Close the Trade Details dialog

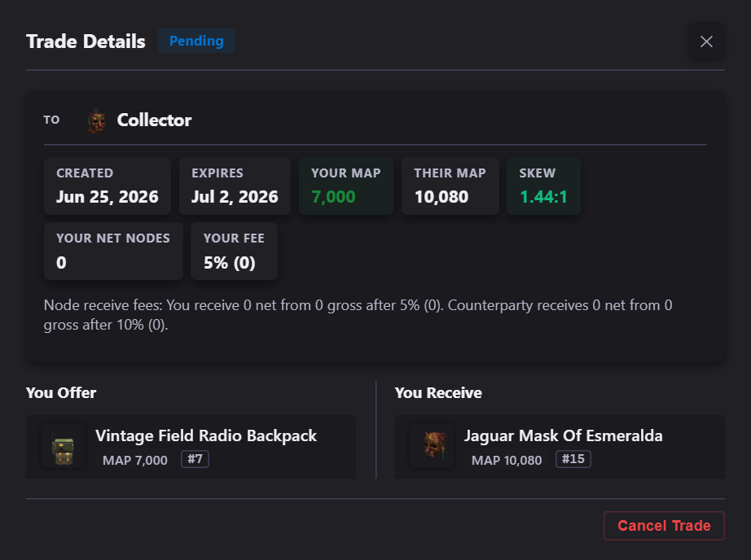[x=706, y=42]
